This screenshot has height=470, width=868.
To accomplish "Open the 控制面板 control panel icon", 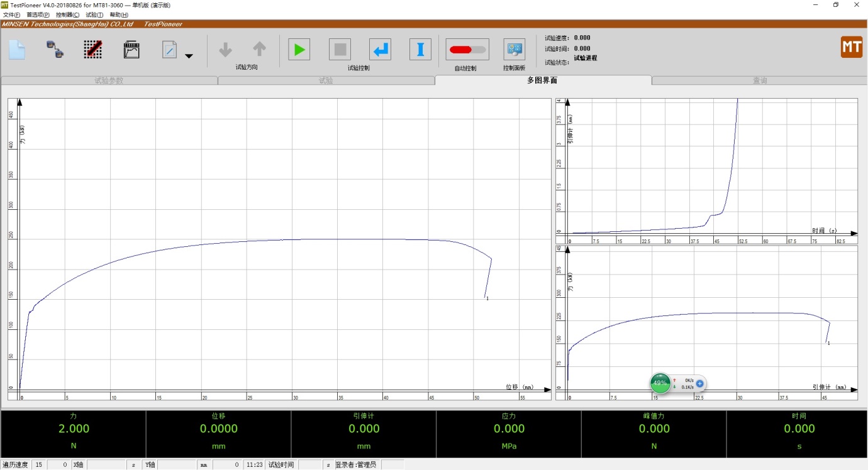I will point(514,49).
